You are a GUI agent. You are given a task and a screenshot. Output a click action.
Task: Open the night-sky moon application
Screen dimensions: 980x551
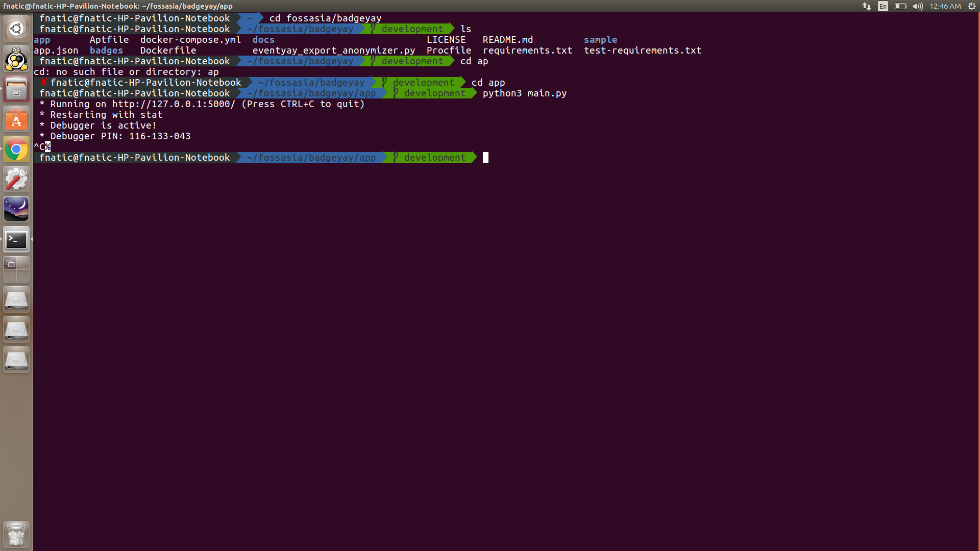16,209
